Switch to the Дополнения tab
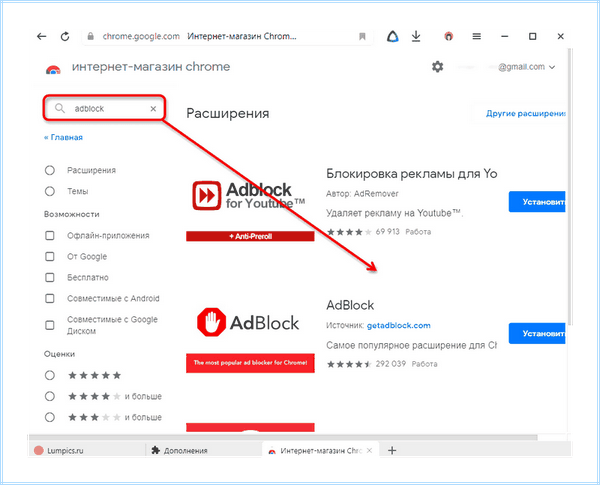The image size is (600, 485). (204, 451)
